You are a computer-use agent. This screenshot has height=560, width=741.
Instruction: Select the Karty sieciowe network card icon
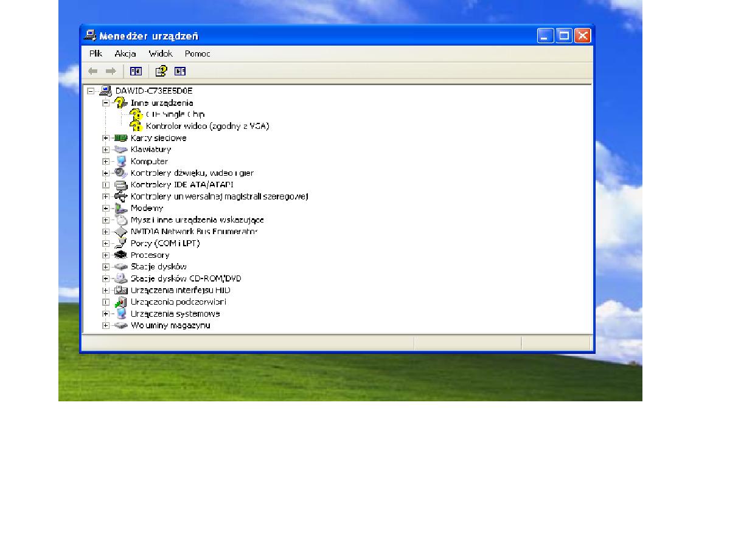120,138
